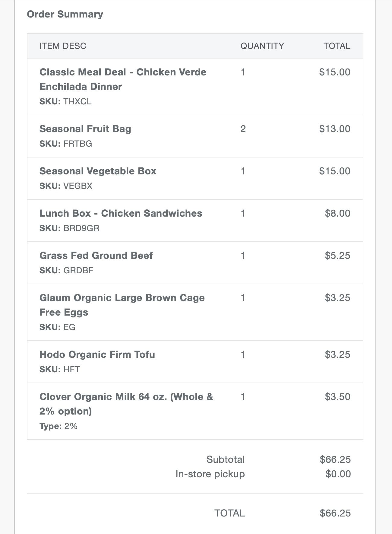Select the Subtotal $66.25 amount
The width and height of the screenshot is (392, 534).
335,459
